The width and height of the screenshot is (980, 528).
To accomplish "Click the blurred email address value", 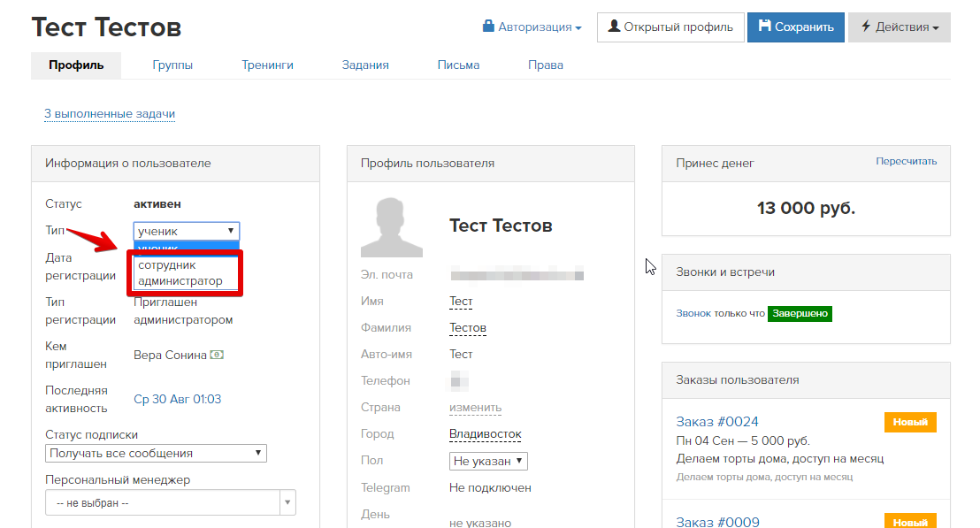I will (517, 275).
